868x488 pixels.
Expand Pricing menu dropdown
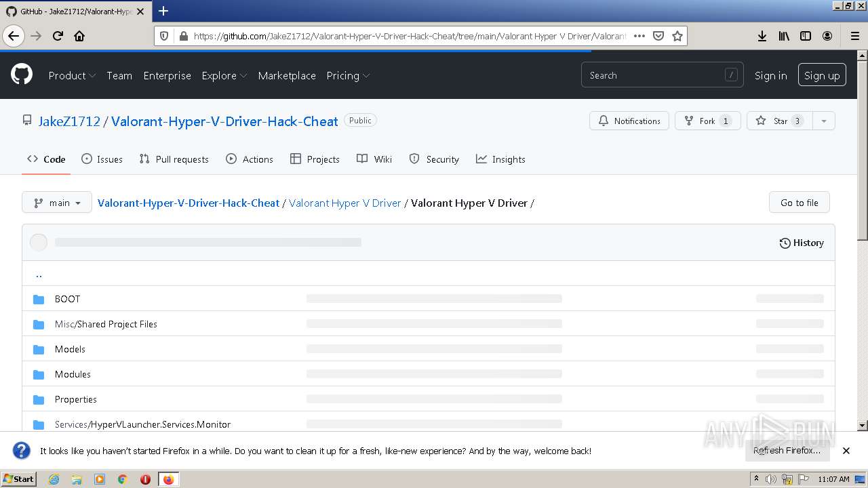[348, 75]
